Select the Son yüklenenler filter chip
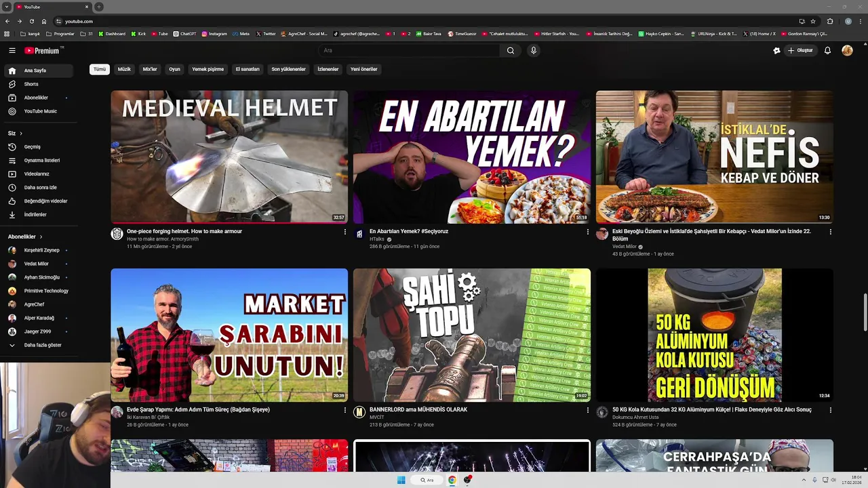868x488 pixels. click(288, 69)
